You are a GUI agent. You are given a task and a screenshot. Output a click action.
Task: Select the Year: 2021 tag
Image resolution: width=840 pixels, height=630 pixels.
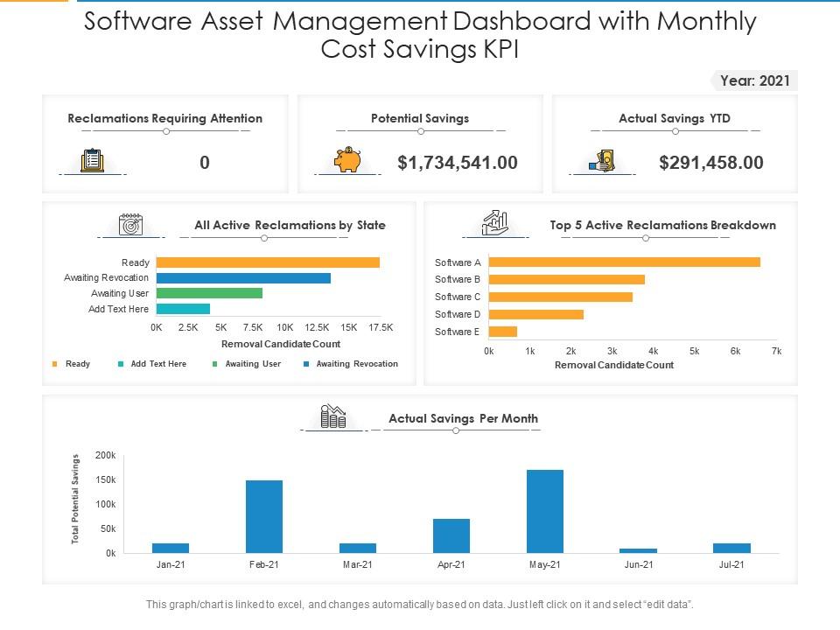pyautogui.click(x=754, y=80)
